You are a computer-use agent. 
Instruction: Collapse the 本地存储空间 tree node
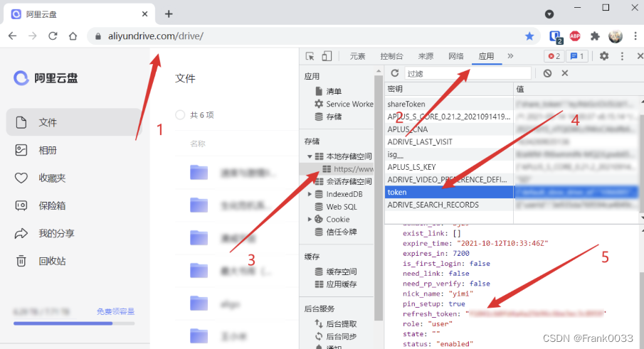coord(310,156)
